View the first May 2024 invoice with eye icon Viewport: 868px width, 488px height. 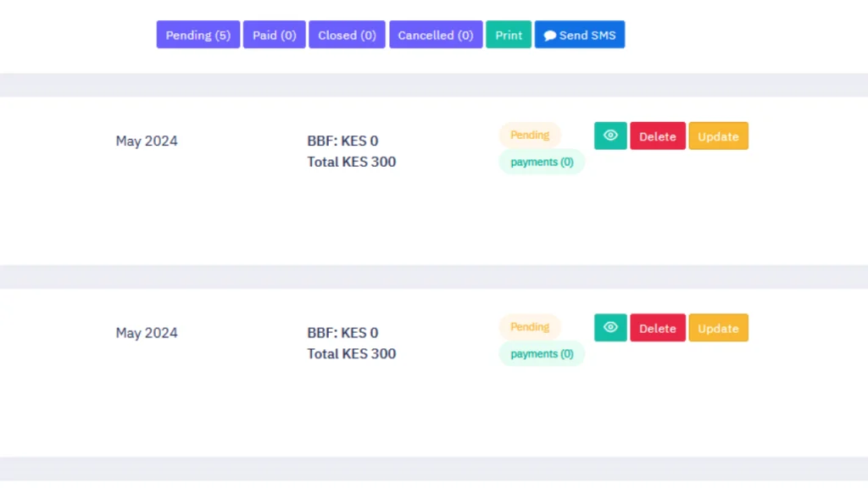coord(610,136)
